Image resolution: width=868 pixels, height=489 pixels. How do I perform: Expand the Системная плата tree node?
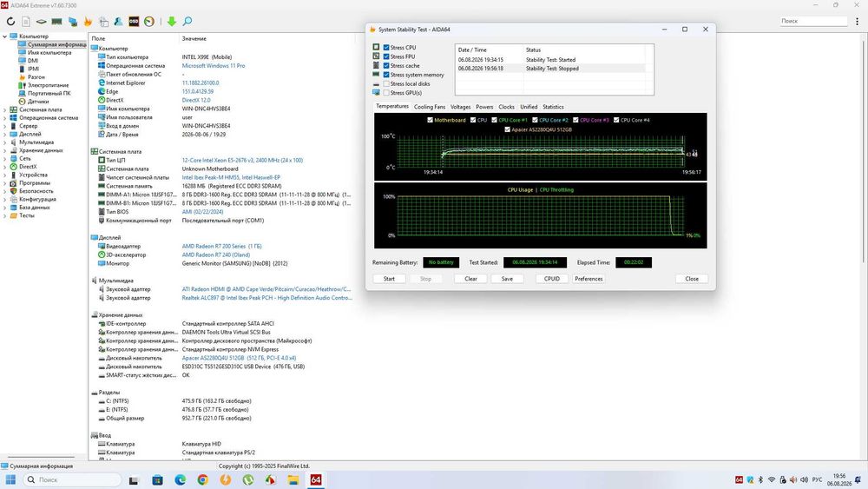(4, 109)
